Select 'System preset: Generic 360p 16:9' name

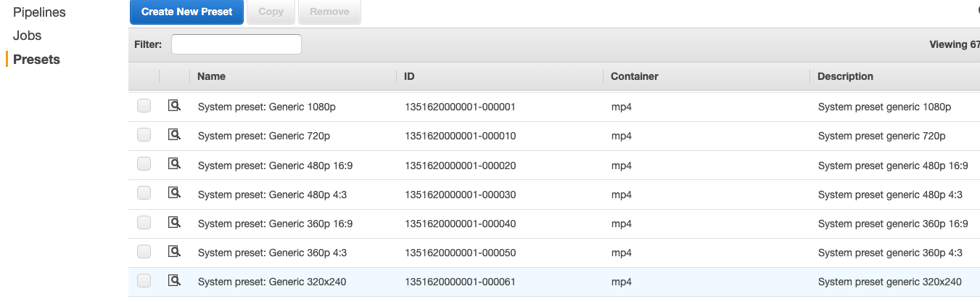pos(276,224)
